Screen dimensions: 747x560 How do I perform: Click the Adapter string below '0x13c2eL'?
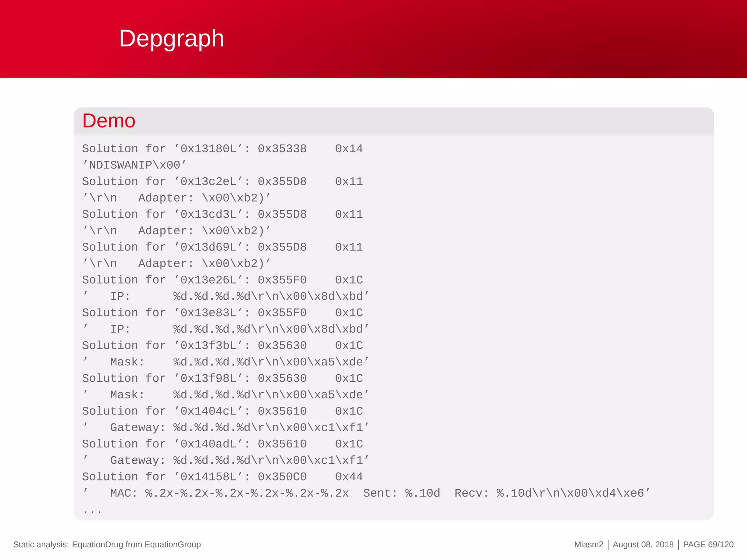pyautogui.click(x=177, y=198)
